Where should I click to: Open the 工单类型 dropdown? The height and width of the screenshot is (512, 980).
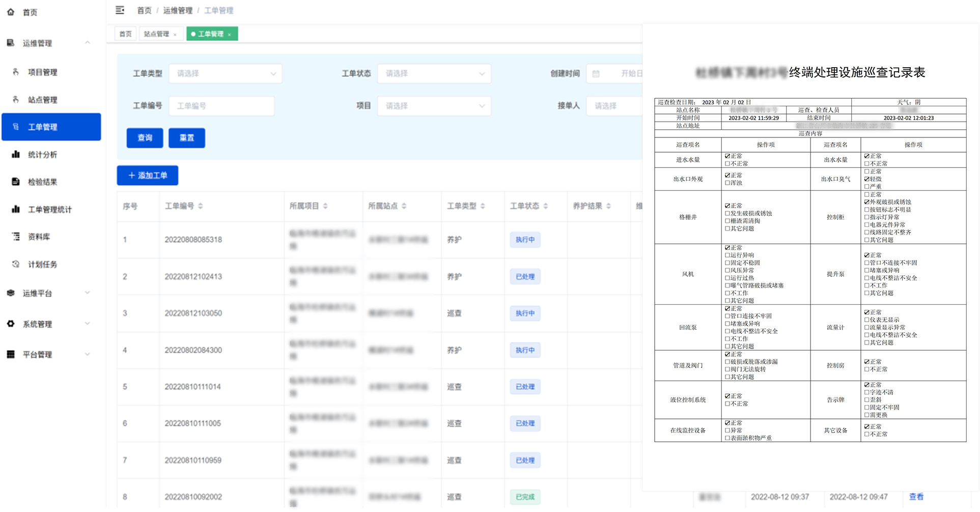[225, 73]
